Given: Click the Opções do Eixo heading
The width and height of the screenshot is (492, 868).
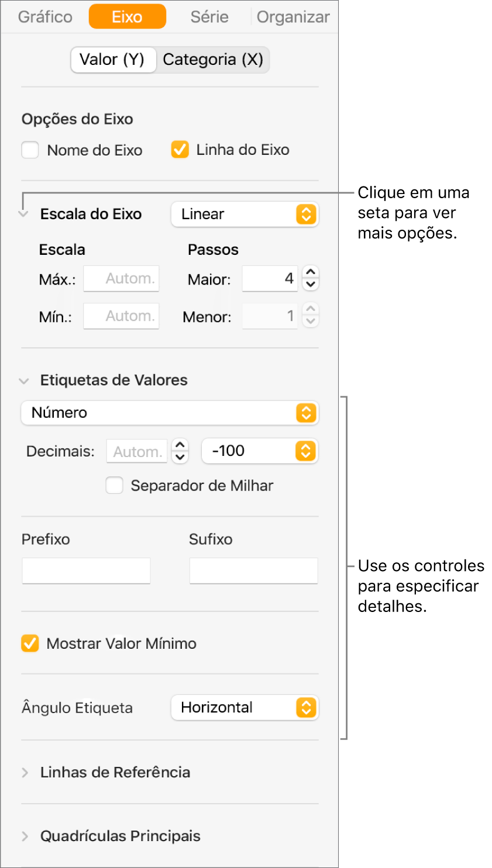Looking at the screenshot, I should point(77,119).
